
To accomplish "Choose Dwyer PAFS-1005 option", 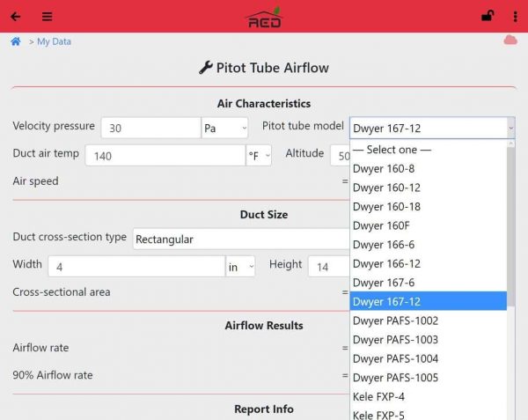I will click(x=429, y=378).
